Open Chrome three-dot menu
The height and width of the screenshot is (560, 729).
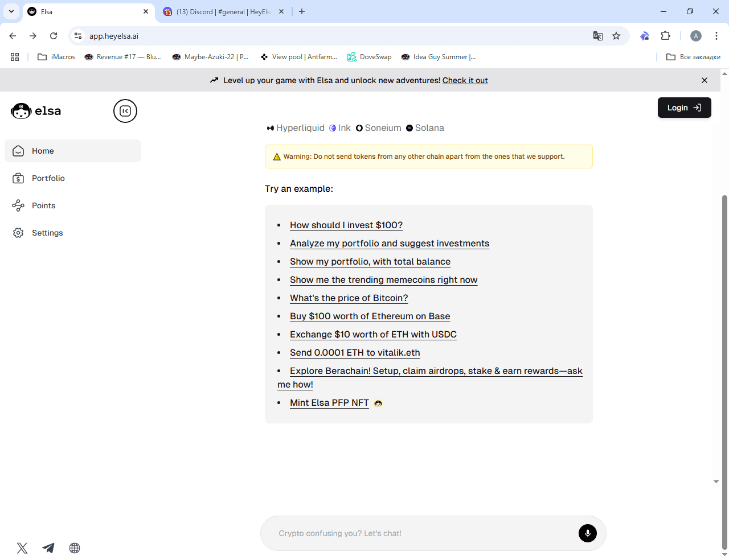pos(716,36)
